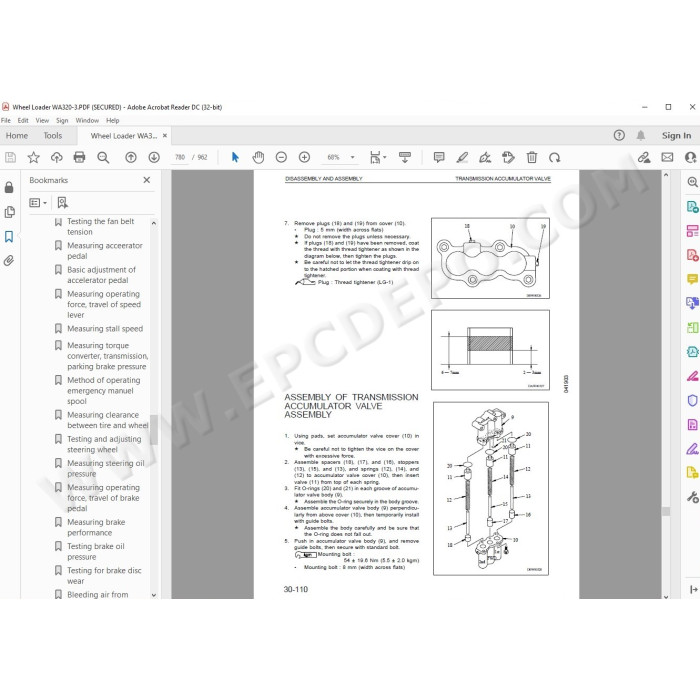Open the Protect shield tool
This screenshot has width=700, height=700.
click(692, 400)
